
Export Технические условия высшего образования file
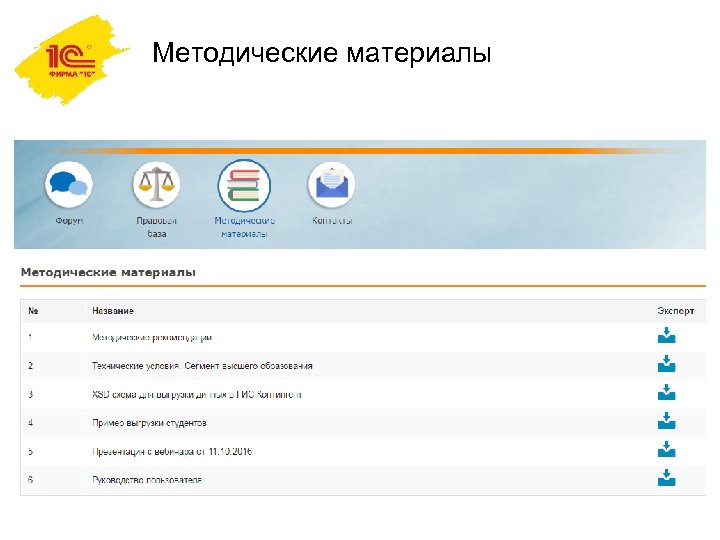tap(666, 364)
